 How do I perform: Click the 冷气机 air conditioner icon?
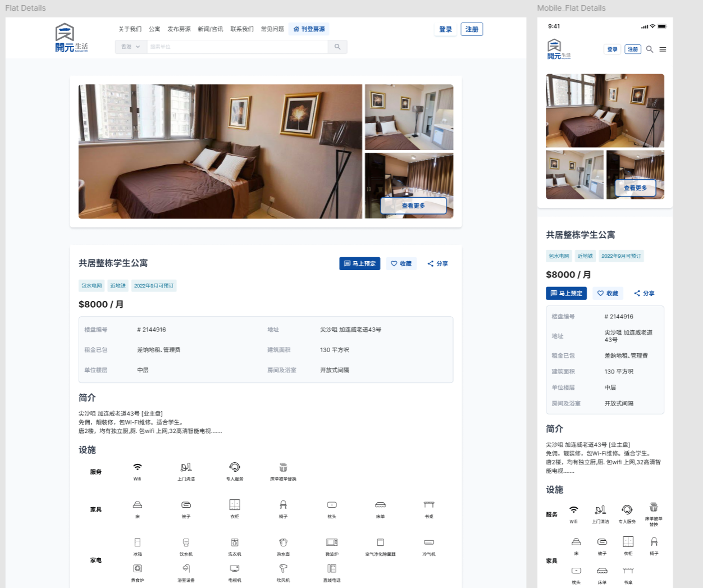[429, 542]
